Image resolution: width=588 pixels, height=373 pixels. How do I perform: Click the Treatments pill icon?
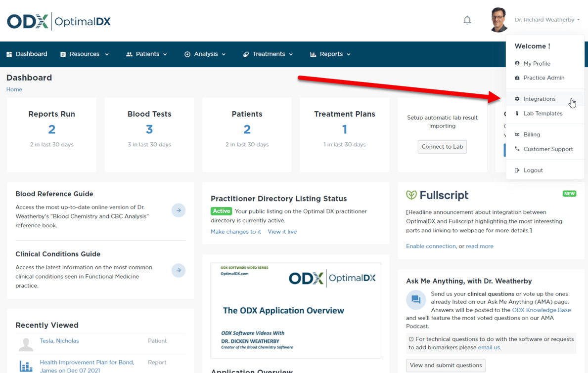tap(246, 54)
